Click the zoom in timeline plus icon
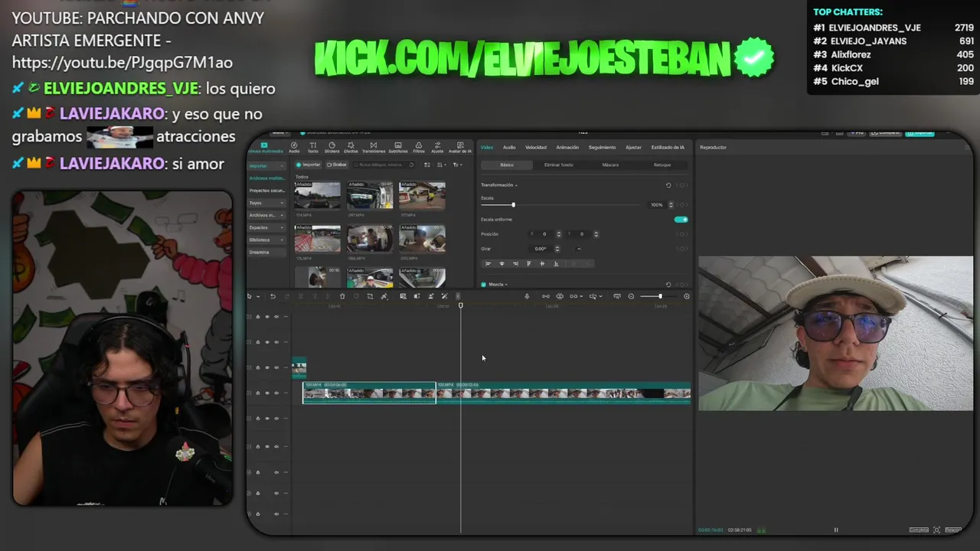 tap(687, 296)
